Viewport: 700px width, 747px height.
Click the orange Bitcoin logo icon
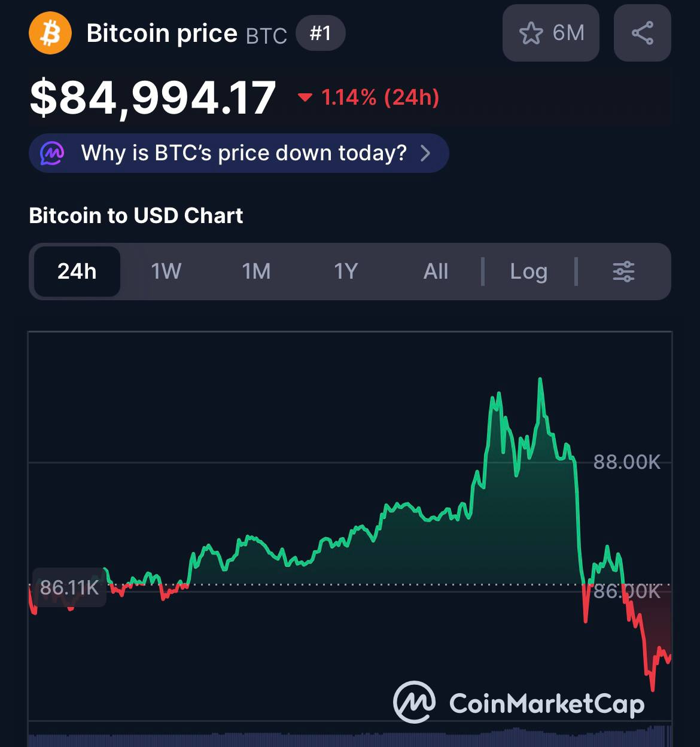tap(50, 33)
